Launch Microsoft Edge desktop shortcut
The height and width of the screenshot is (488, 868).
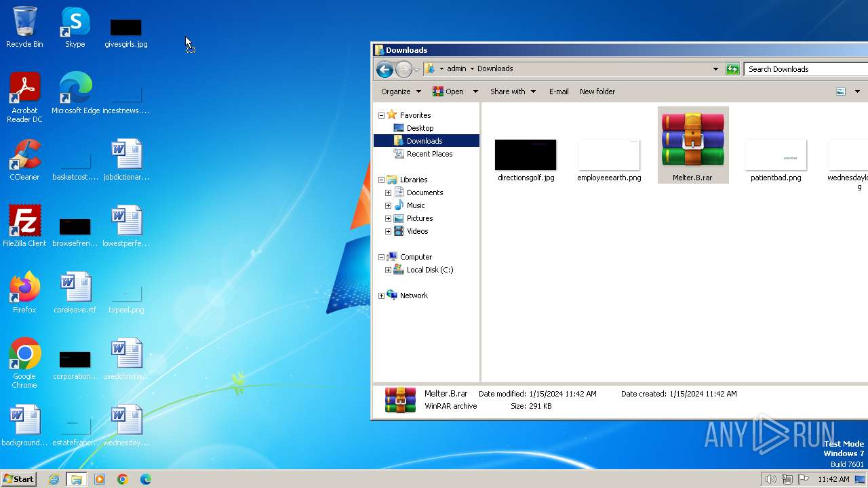[x=75, y=94]
